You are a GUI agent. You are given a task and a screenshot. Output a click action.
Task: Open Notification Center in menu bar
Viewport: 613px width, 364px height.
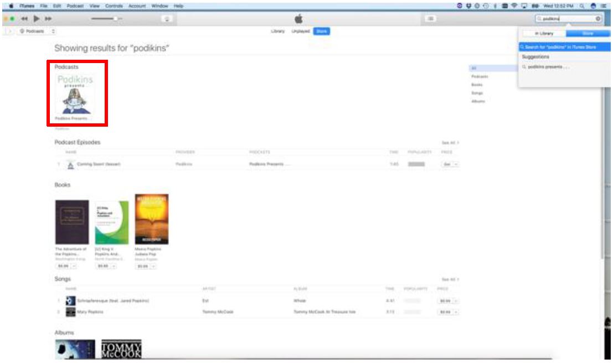click(603, 6)
